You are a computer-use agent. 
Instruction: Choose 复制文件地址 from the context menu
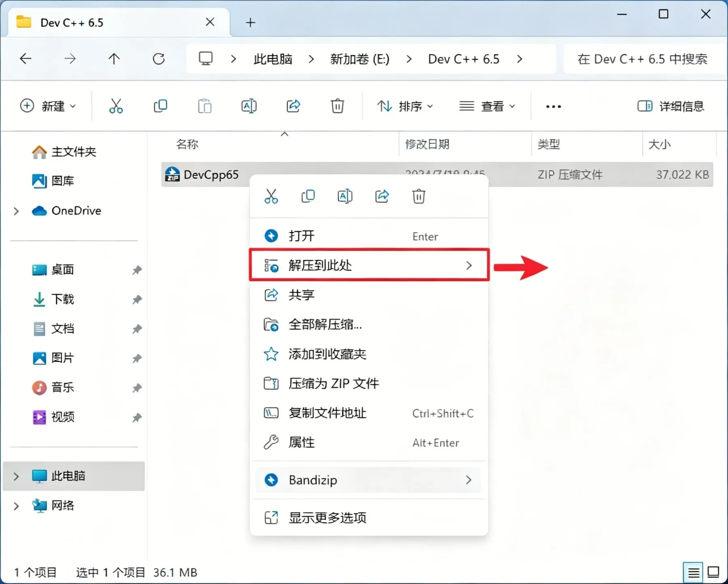369,413
